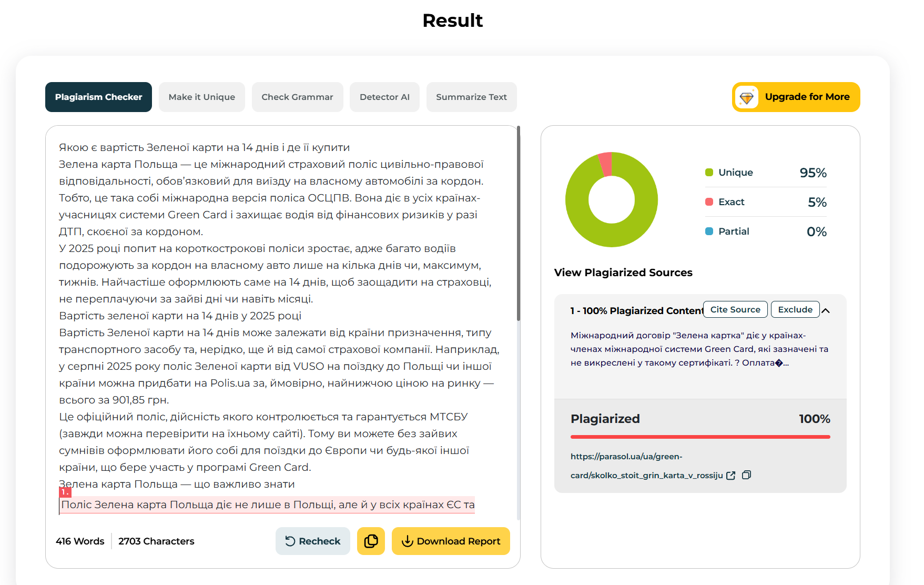The height and width of the screenshot is (585, 924).
Task: Open source URL via external link icon
Action: click(x=730, y=476)
